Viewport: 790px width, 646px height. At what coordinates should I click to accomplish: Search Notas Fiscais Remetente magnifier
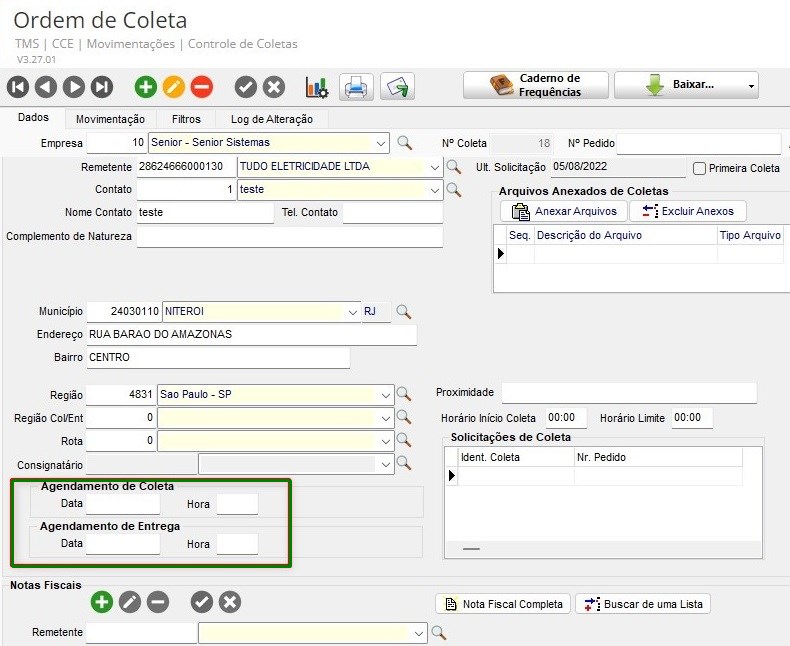[x=439, y=633]
